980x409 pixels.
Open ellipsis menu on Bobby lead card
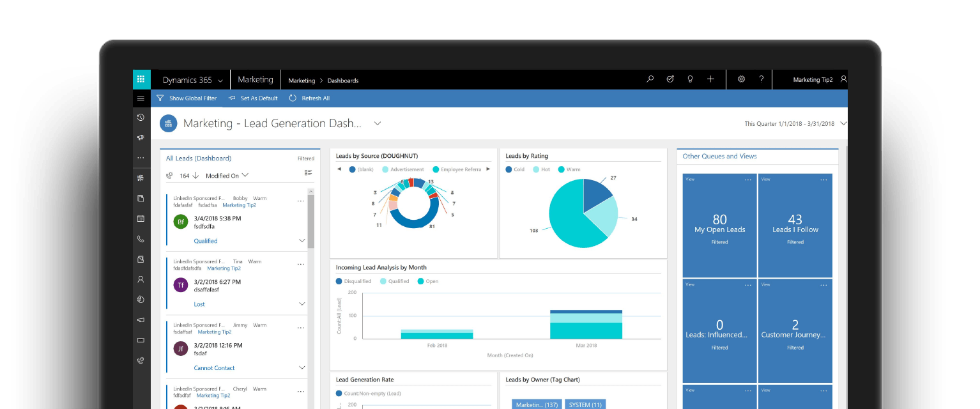point(301,201)
